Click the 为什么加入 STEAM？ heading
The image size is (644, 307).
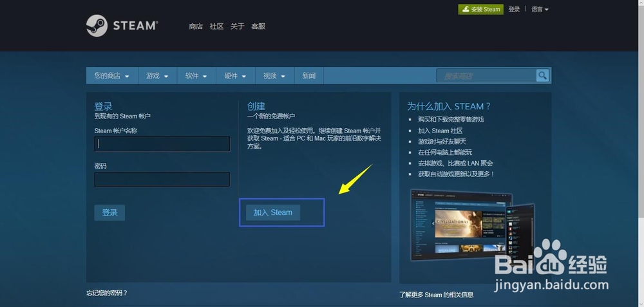point(449,106)
